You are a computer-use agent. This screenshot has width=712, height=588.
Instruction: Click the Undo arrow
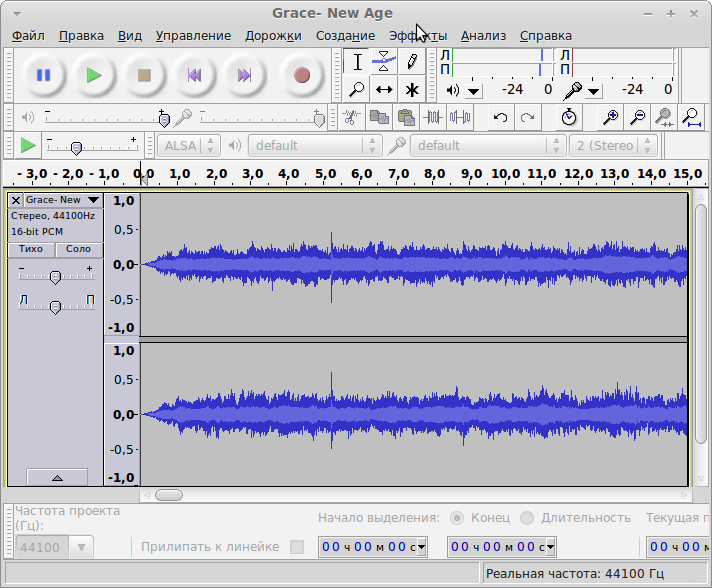[500, 118]
